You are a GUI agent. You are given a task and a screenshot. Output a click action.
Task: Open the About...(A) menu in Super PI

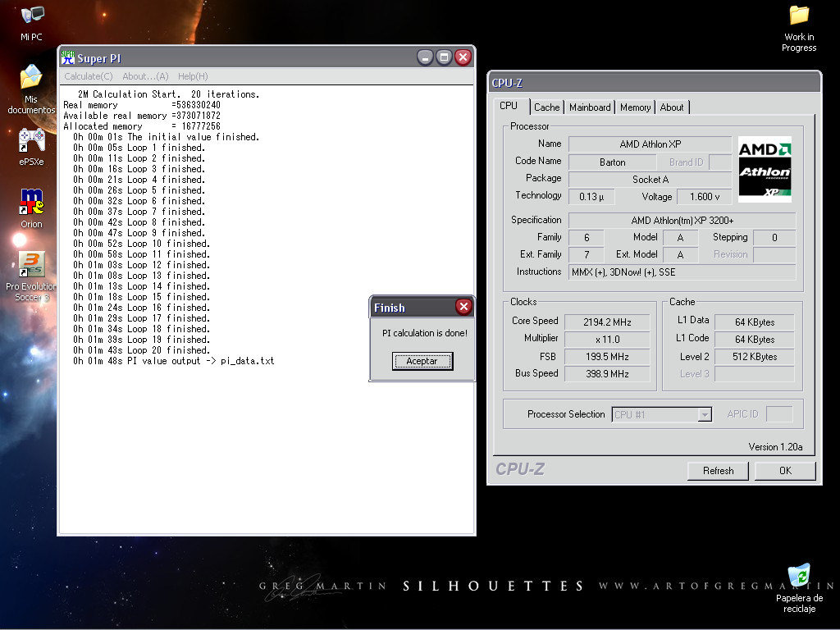pos(145,76)
